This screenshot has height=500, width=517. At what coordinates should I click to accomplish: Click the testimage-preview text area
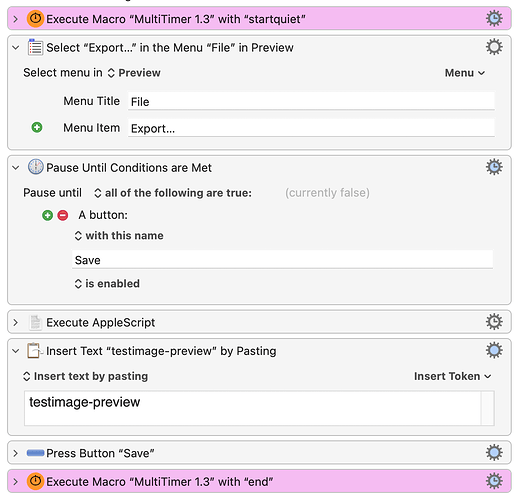[252, 408]
